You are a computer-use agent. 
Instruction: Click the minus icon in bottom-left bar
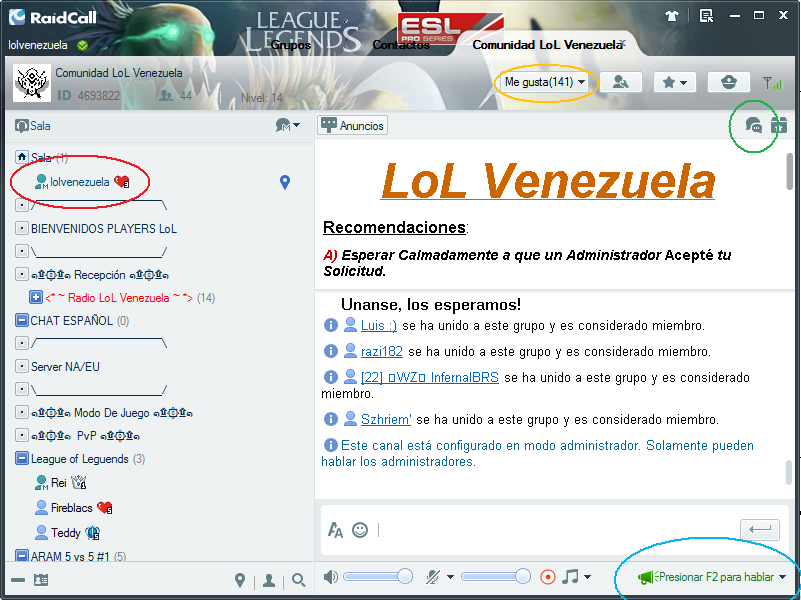18,580
